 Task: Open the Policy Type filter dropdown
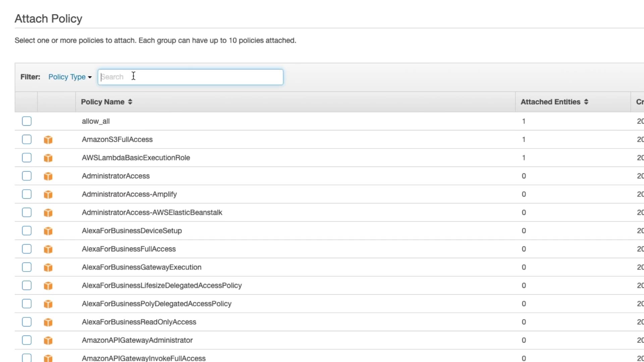[x=70, y=77]
